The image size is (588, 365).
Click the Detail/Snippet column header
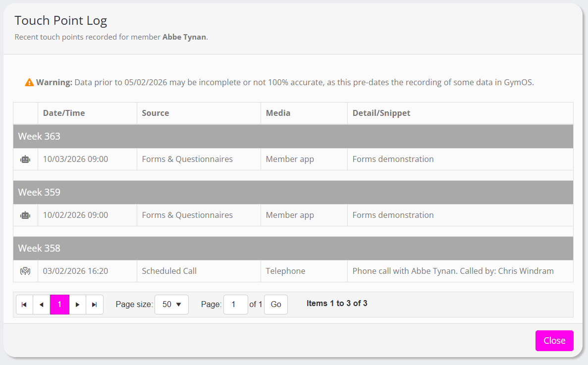(381, 113)
